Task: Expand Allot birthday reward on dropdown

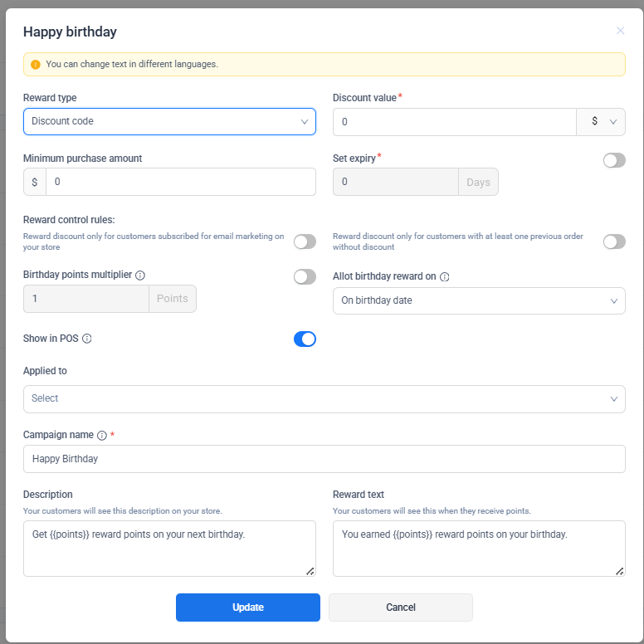Action: tap(479, 300)
